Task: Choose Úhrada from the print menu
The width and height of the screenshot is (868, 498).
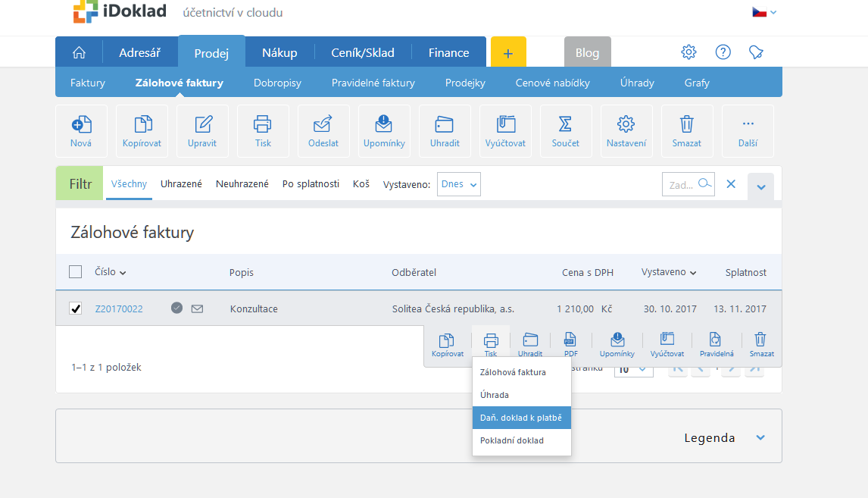Action: tap(521, 395)
